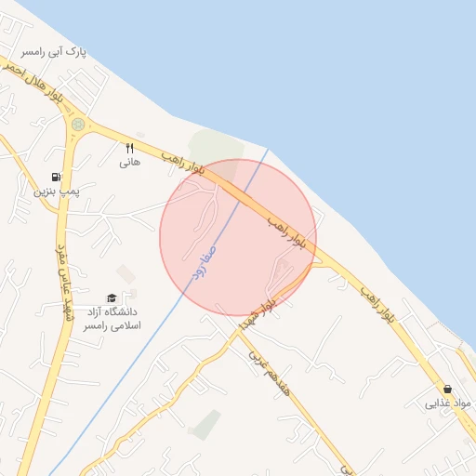Select the بلوار راهب label inside the red circle

[286, 232]
